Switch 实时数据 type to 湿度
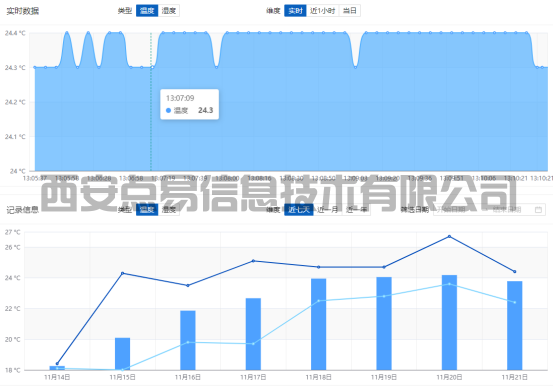The image size is (553, 388). [x=169, y=11]
